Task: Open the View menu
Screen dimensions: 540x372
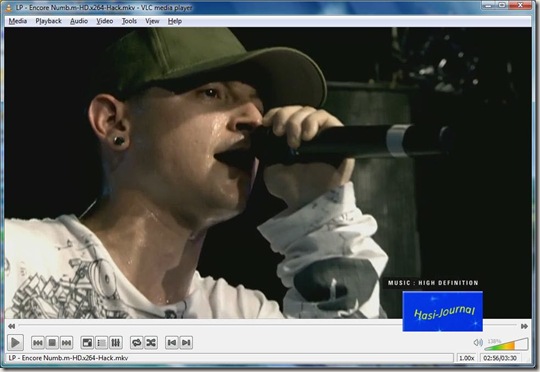Action: tap(152, 21)
